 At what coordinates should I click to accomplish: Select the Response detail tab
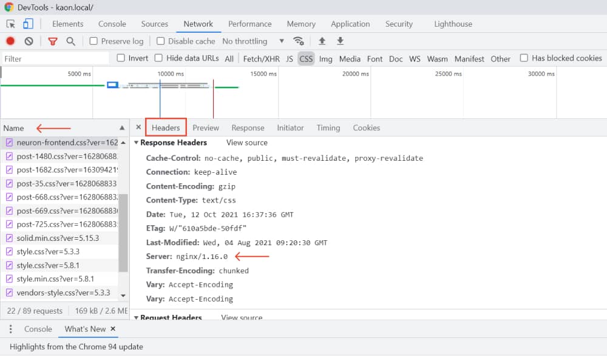[248, 127]
